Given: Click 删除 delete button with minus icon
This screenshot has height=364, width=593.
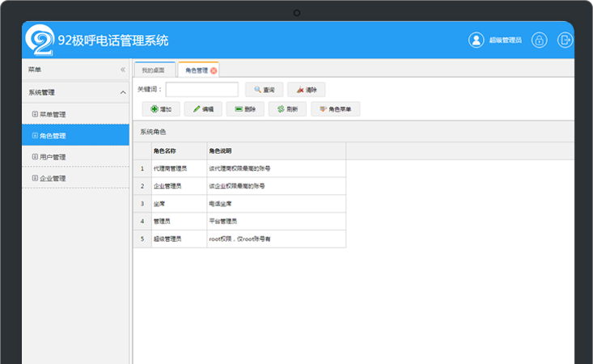Looking at the screenshot, I should [x=245, y=109].
